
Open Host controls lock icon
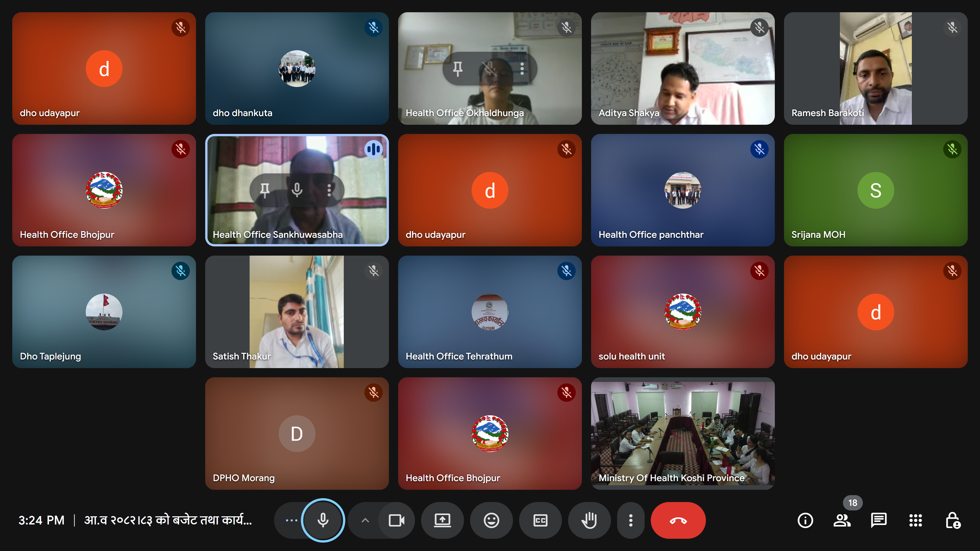coord(953,520)
